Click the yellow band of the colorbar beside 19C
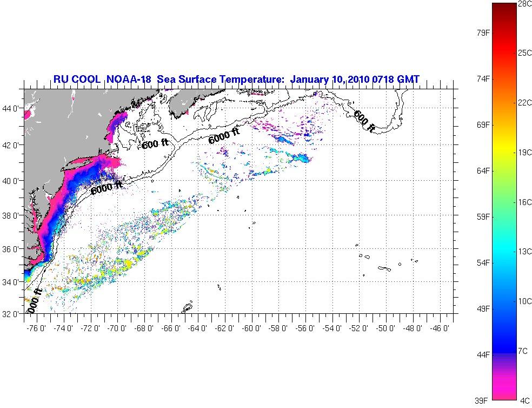The width and height of the screenshot is (532, 408). click(x=504, y=148)
